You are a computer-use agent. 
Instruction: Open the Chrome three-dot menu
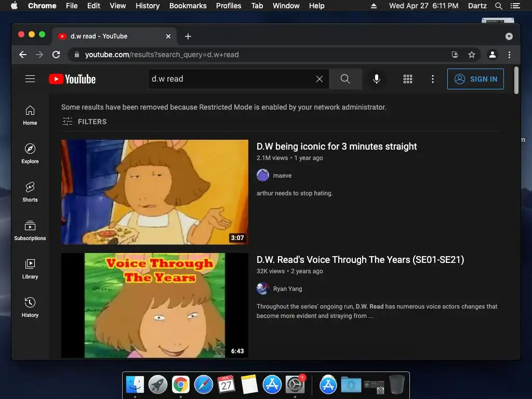(x=509, y=55)
